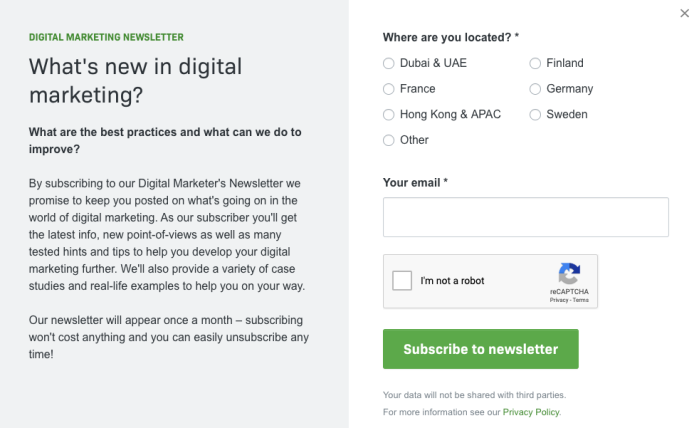Image resolution: width=699 pixels, height=428 pixels.
Task: Choose Finland as your location
Action: point(536,63)
